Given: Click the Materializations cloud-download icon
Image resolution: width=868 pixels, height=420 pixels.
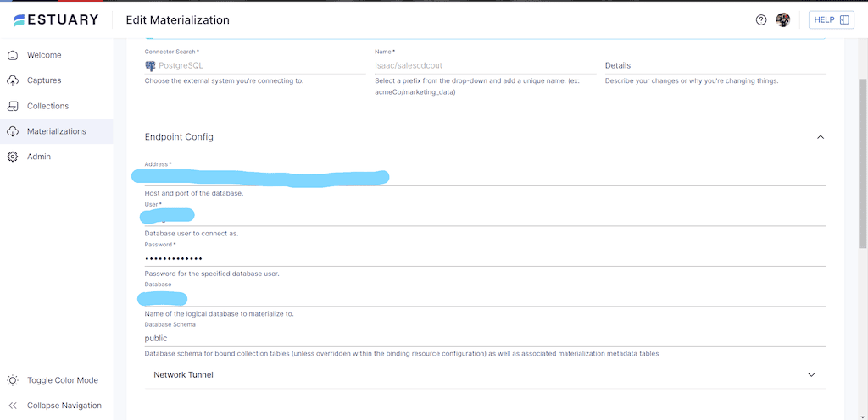Looking at the screenshot, I should coord(13,131).
